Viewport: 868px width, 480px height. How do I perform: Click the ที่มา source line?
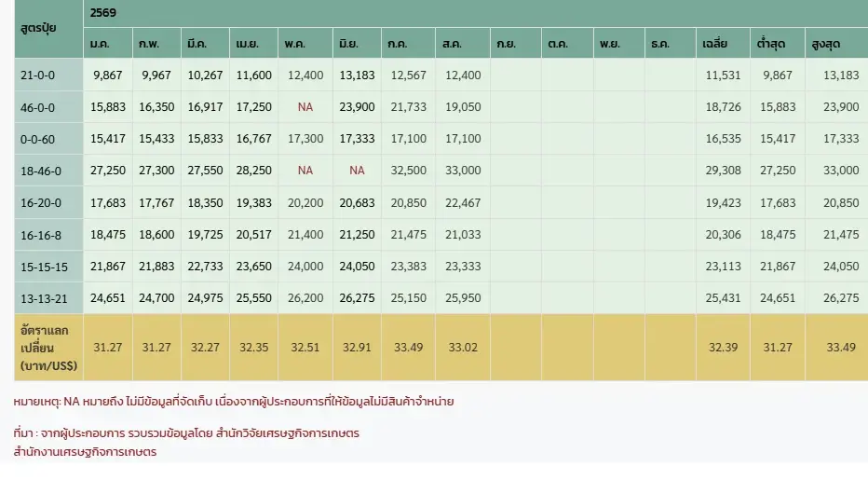tap(186, 432)
